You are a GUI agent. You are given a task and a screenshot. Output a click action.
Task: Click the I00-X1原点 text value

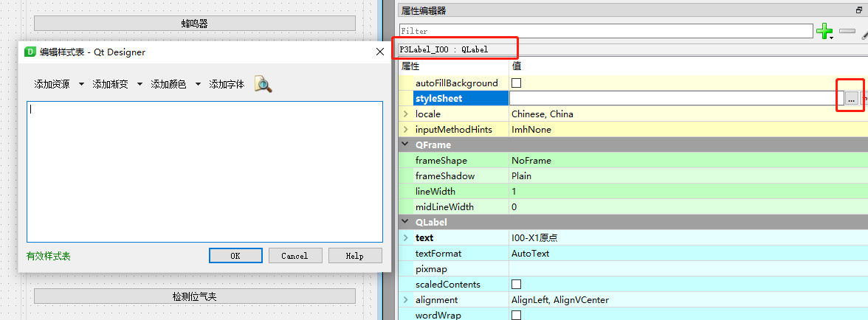coord(534,237)
